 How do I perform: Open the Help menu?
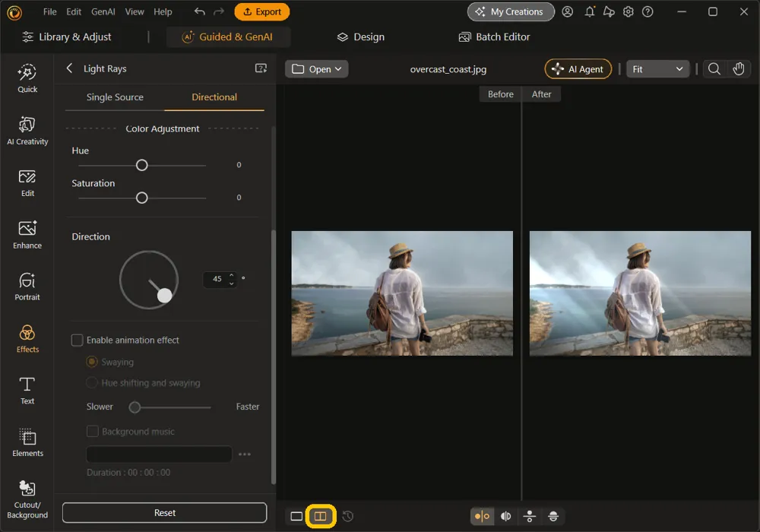point(163,11)
